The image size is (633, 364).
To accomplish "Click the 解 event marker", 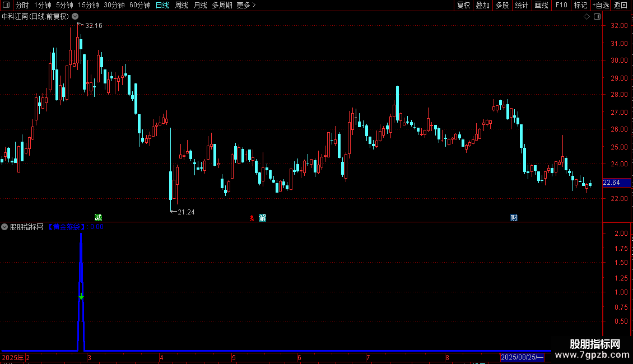I will (x=262, y=218).
